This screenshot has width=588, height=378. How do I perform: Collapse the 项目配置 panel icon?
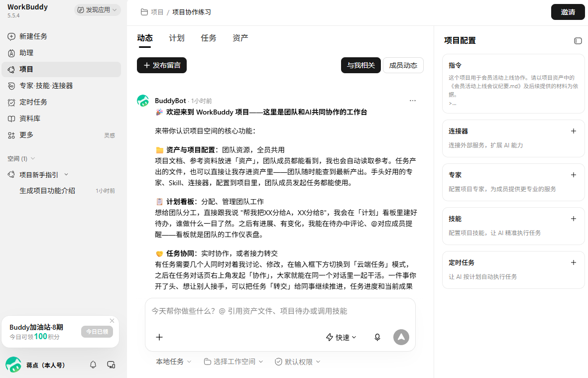[x=578, y=40]
